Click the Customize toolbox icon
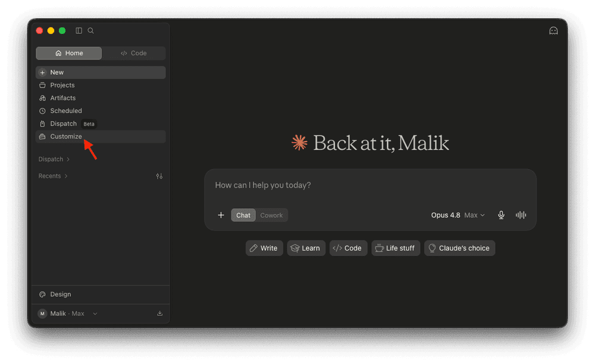595x364 pixels. coord(42,137)
